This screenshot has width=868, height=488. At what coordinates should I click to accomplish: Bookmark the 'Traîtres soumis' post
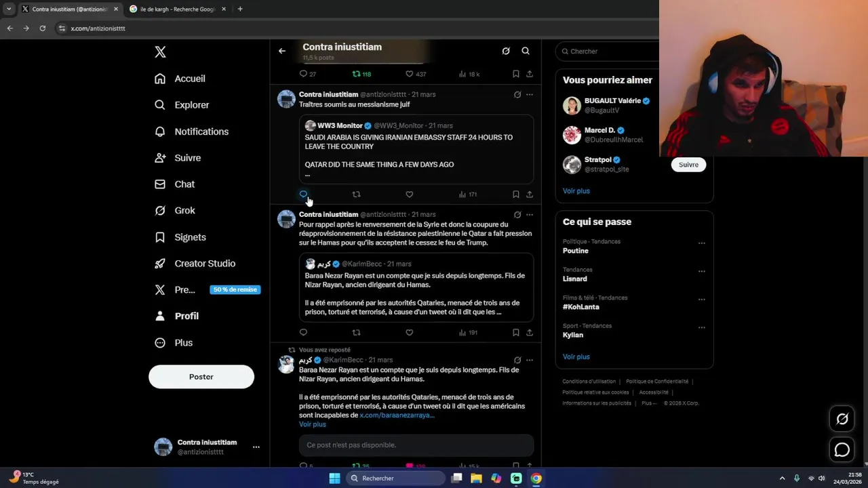tap(516, 195)
